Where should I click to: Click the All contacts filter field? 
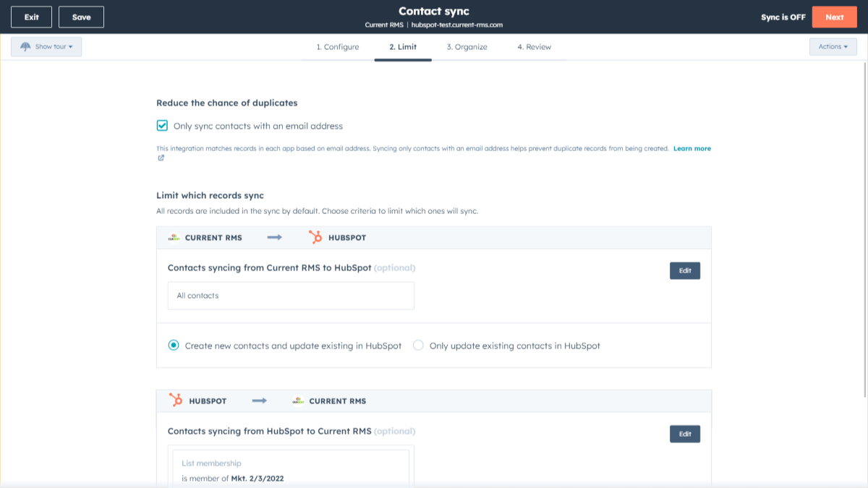[x=291, y=296]
